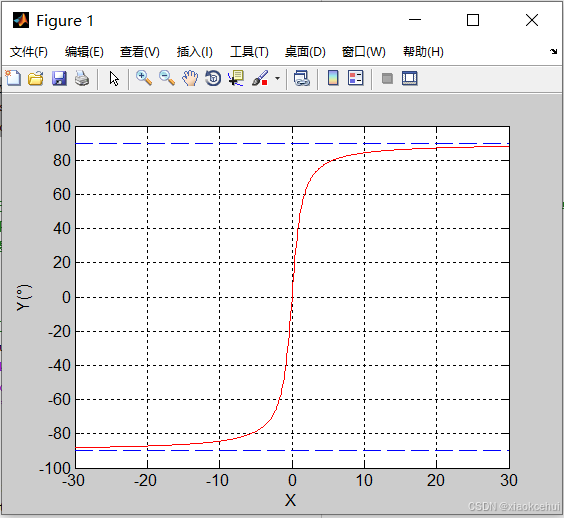
Task: Activate the Zoom In tool
Action: pos(144,78)
